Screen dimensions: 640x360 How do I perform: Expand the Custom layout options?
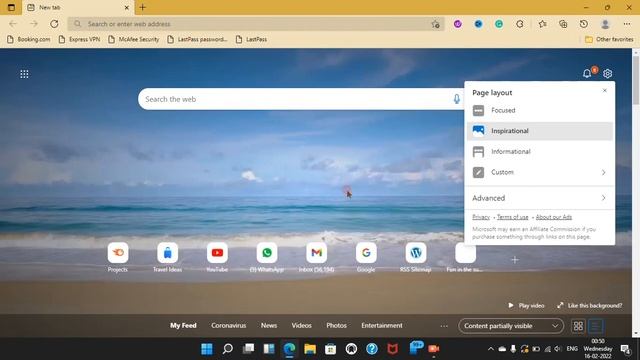tap(540, 172)
